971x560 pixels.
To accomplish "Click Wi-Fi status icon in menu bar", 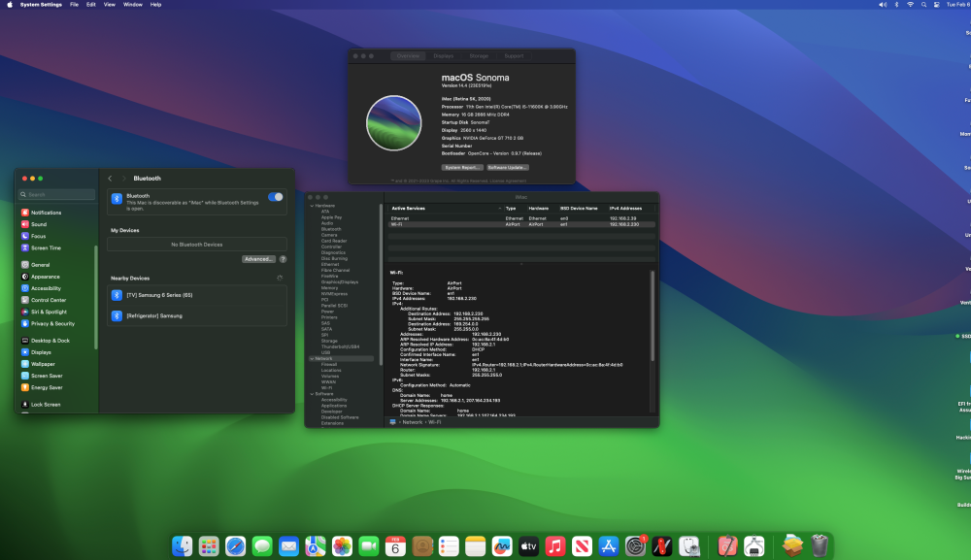I will pyautogui.click(x=911, y=4).
